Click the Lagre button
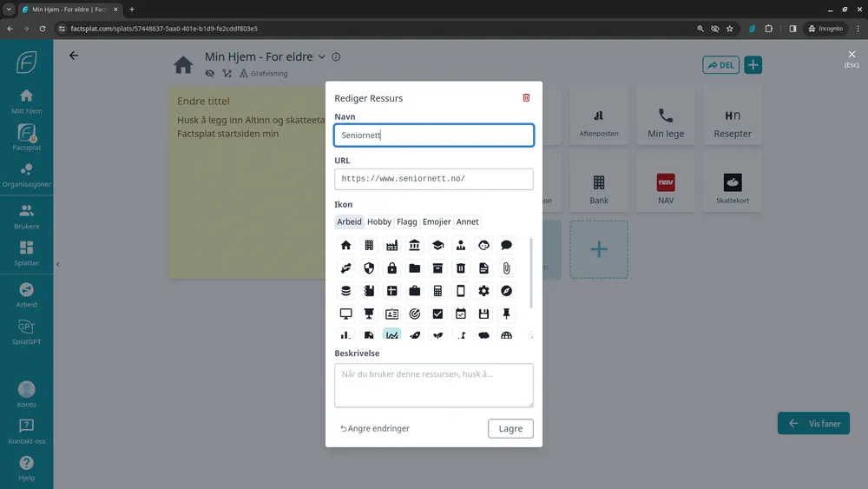The height and width of the screenshot is (489, 868). tap(510, 428)
